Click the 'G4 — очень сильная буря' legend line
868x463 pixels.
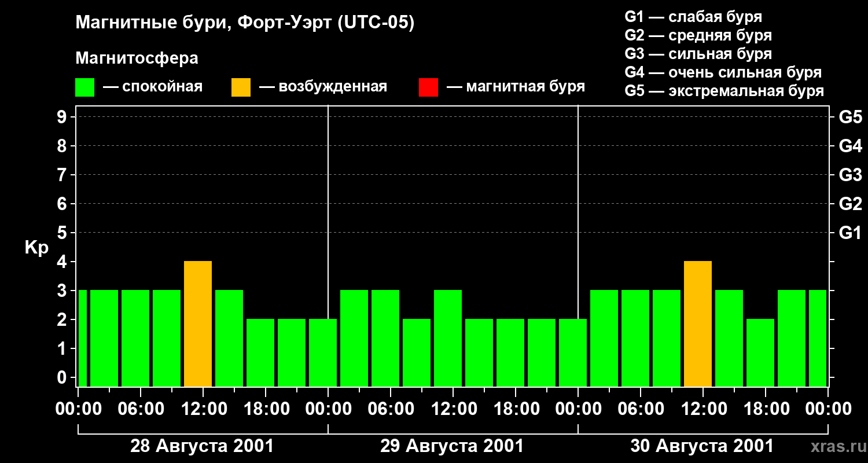click(x=723, y=72)
